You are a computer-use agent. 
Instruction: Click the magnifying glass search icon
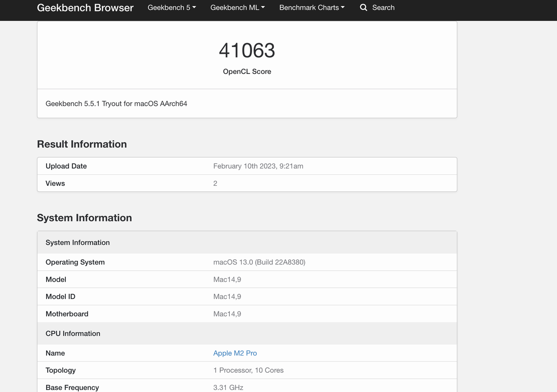tap(364, 8)
